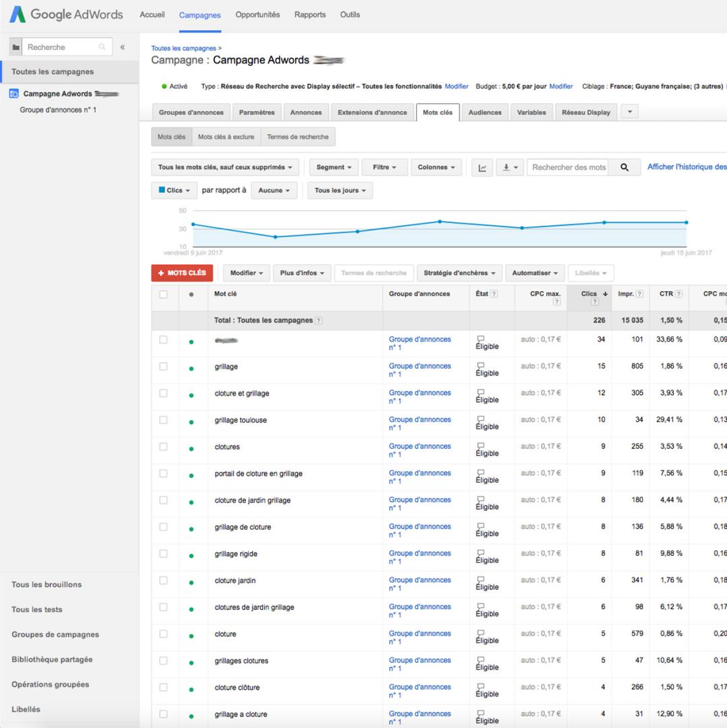The height and width of the screenshot is (728, 727).
Task: Click the Rechercher des mots input field
Action: (x=568, y=167)
